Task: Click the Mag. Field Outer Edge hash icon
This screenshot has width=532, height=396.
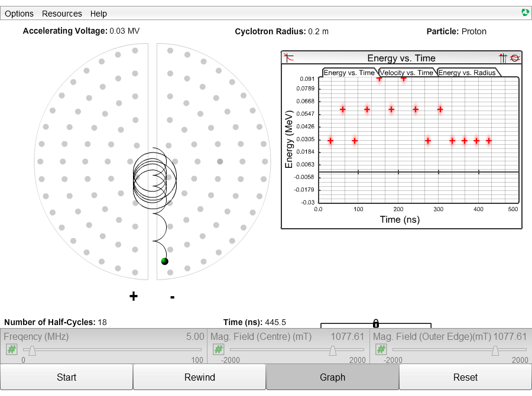Action: pos(381,349)
